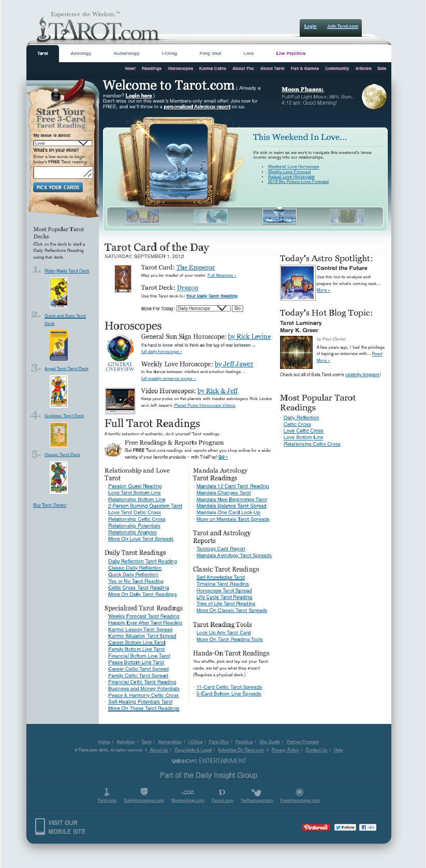Viewport: 426px width, 868px height.
Task: Select the Feng Shui tab
Action: [210, 53]
